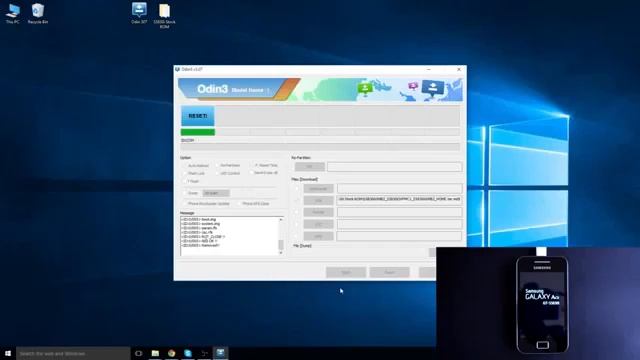Toggle the LED Control checkbox
640x360 pixels.
click(x=217, y=173)
